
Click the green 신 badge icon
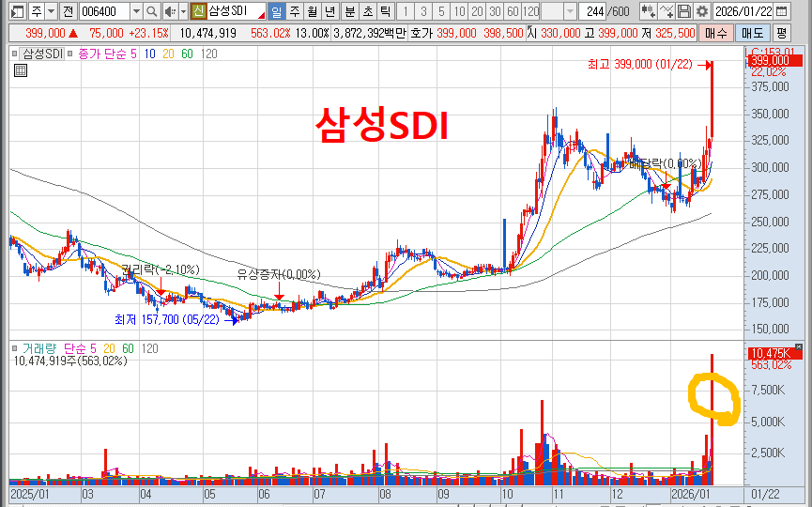(x=198, y=11)
